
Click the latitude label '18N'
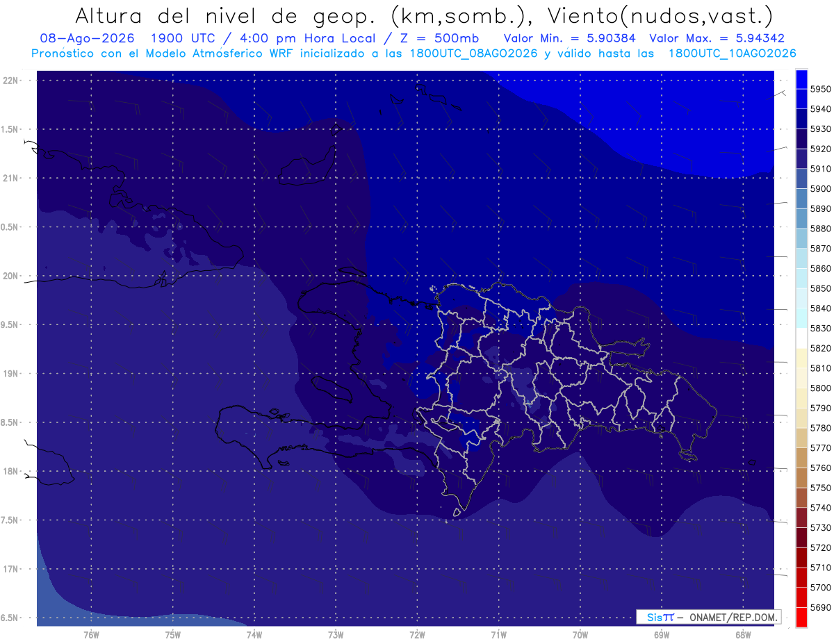click(x=11, y=471)
